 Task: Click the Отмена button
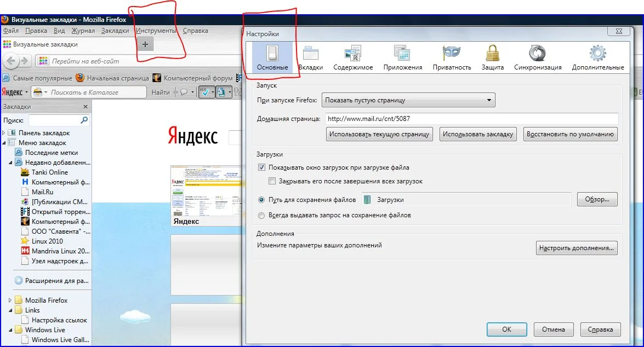[x=553, y=329]
